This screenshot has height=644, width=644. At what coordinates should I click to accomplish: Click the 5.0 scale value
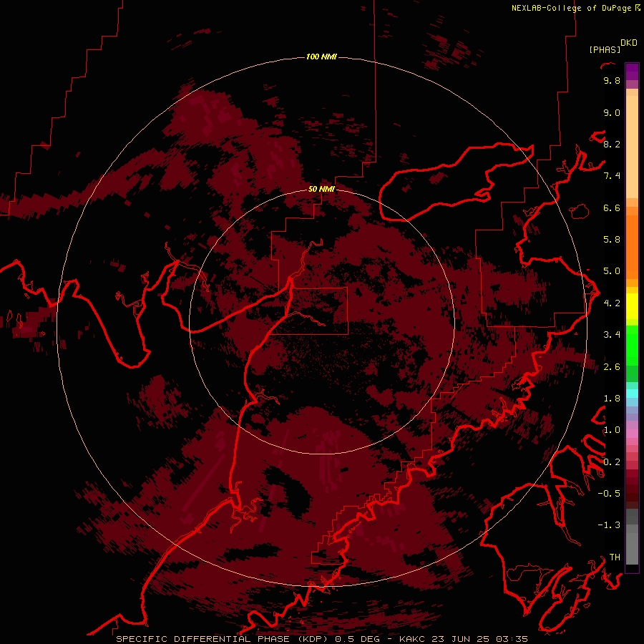pos(612,271)
